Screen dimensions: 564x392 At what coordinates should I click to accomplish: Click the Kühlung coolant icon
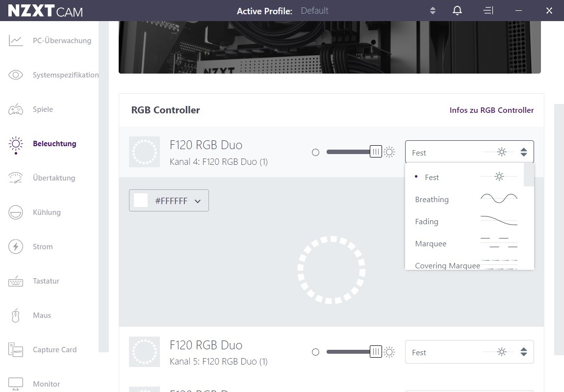[x=16, y=212]
